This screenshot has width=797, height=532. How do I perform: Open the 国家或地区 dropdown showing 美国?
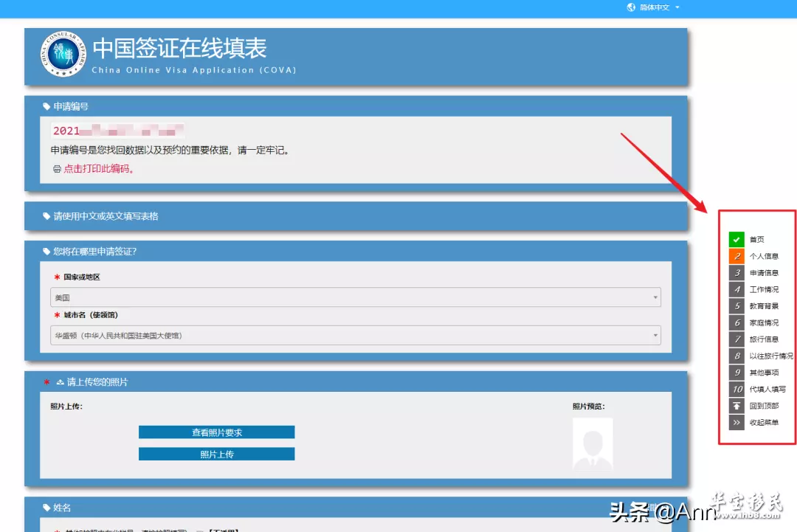coord(355,297)
